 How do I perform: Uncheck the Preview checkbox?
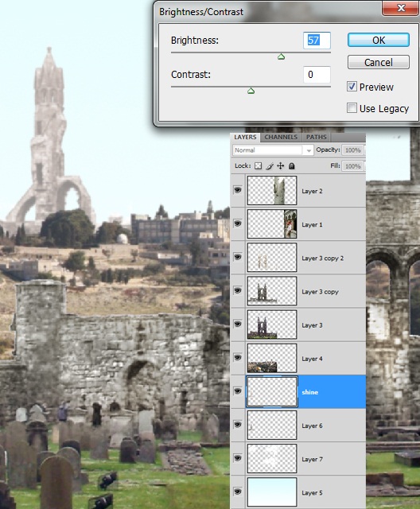(352, 87)
